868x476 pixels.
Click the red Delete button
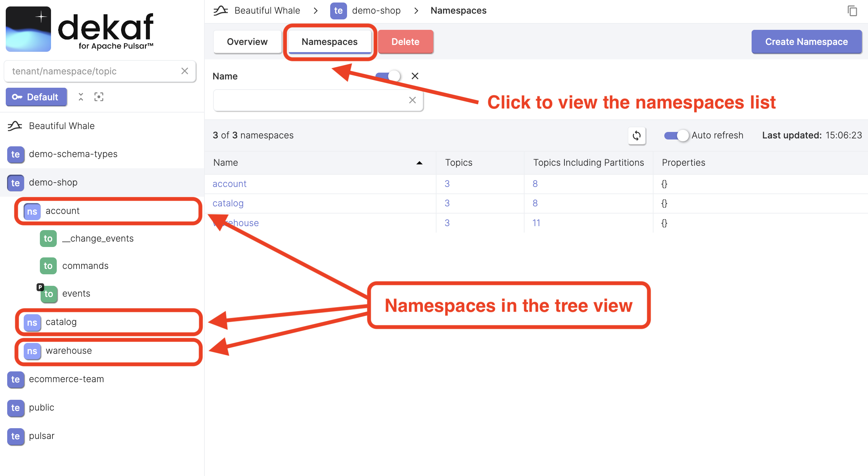point(405,42)
